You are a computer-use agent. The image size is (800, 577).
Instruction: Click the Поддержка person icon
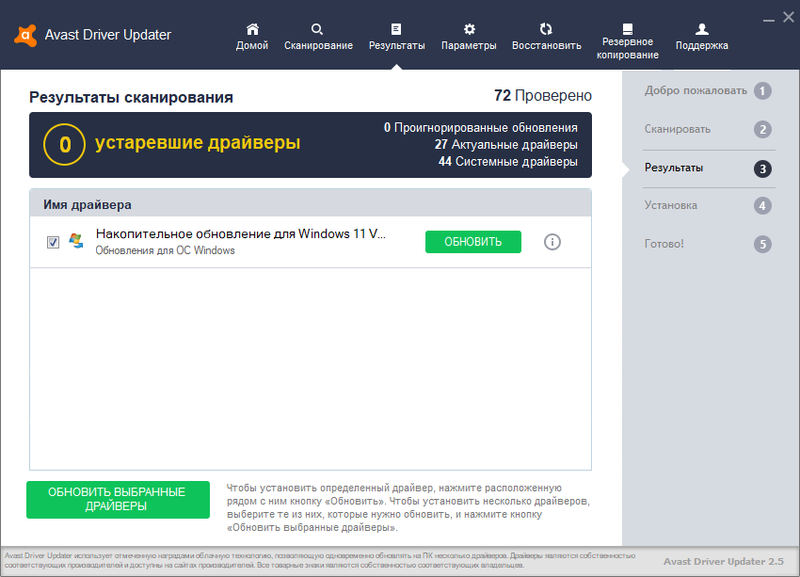coord(702,29)
